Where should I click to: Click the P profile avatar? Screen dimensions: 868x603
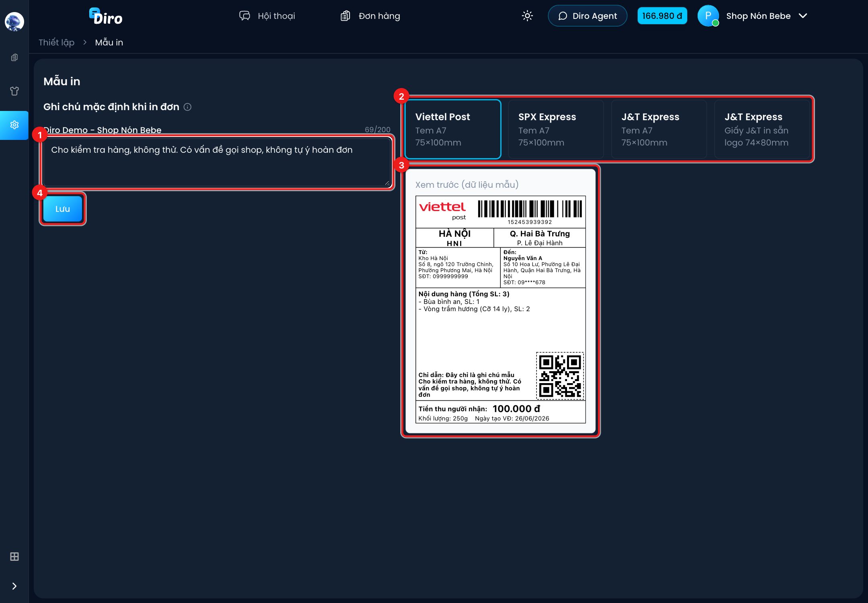(708, 16)
